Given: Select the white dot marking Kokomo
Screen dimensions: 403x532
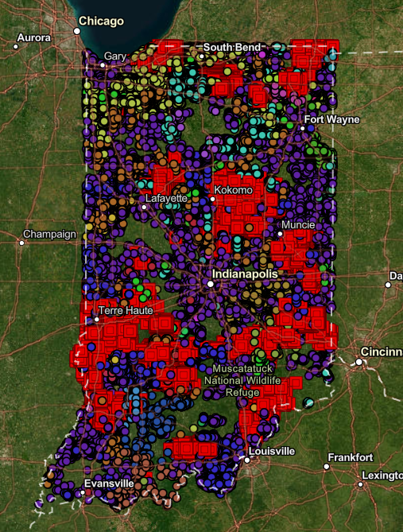Looking at the screenshot, I should click(212, 199).
